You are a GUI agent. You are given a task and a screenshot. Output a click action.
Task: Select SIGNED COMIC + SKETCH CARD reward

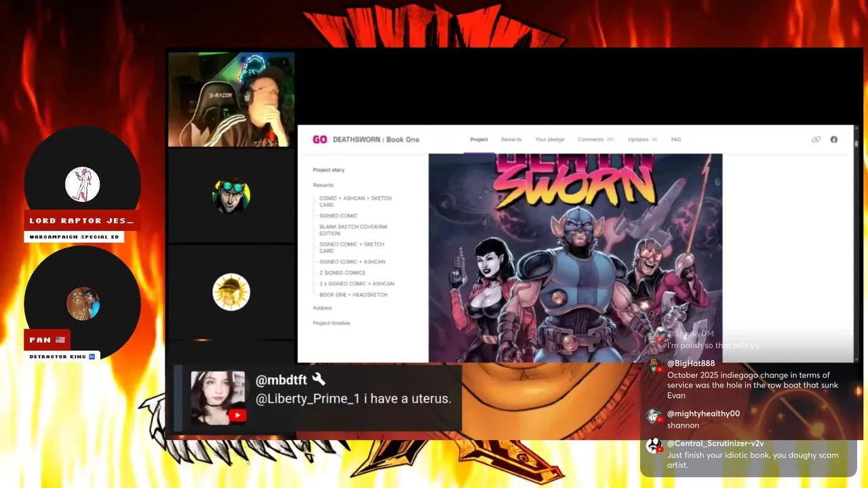pos(351,247)
